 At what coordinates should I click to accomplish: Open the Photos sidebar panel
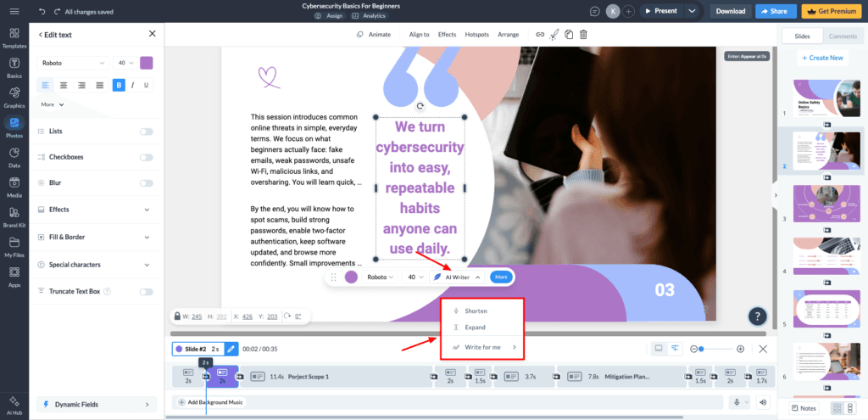[x=14, y=127]
